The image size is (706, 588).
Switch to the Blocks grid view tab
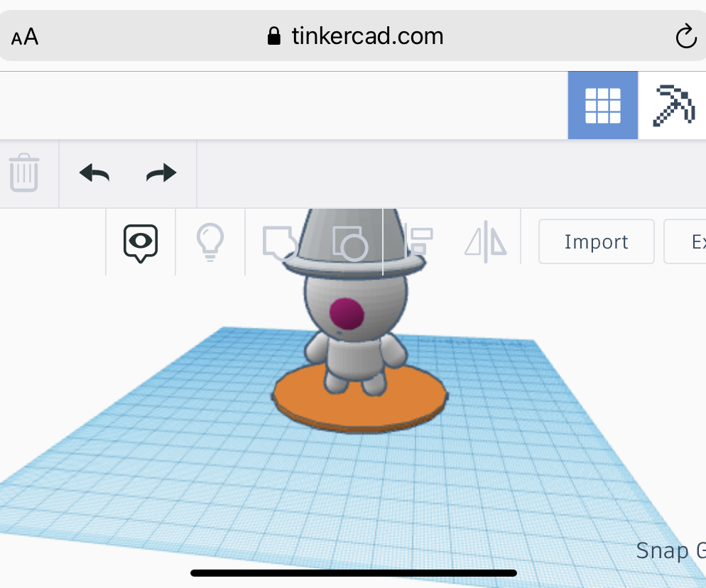click(603, 105)
